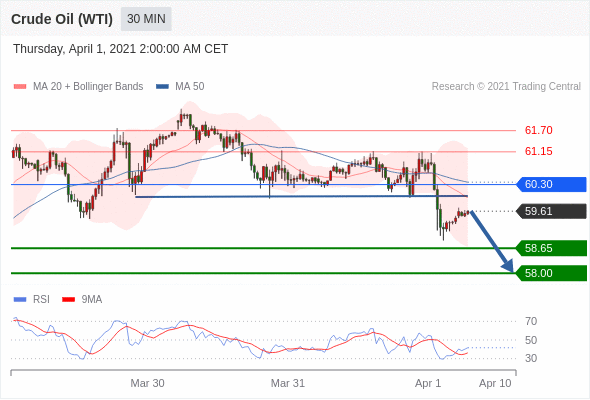590x400 pixels.
Task: Click the Mar 31 date axis label
Action: [x=288, y=383]
